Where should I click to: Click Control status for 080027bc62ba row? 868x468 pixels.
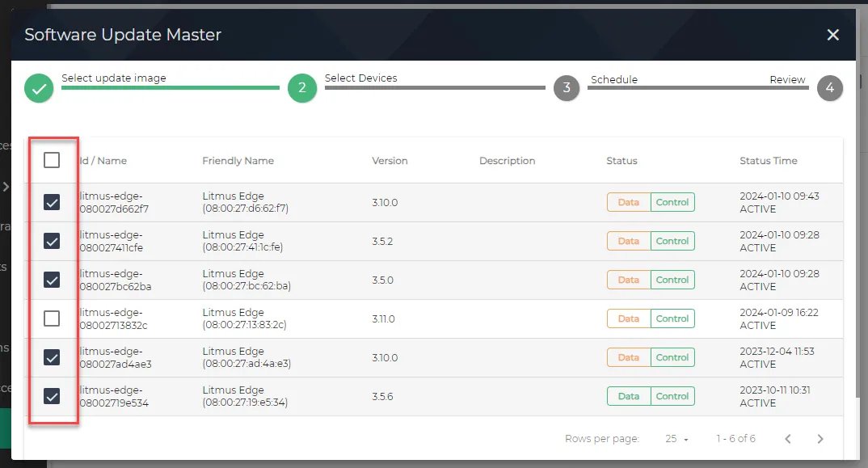pyautogui.click(x=672, y=280)
